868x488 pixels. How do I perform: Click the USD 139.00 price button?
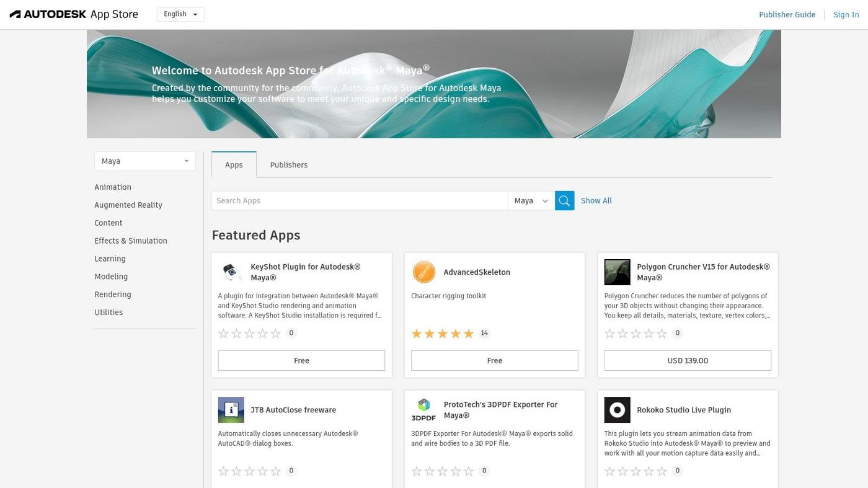pos(688,361)
